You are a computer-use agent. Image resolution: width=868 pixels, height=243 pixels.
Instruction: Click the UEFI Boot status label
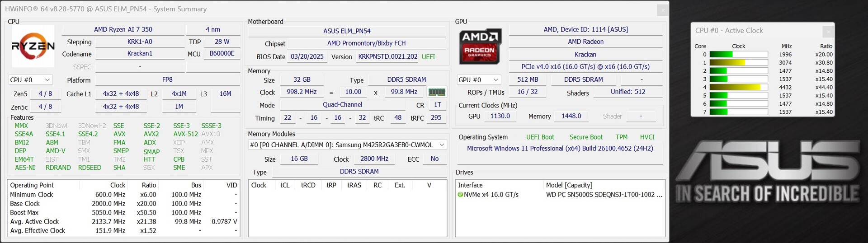pos(540,137)
